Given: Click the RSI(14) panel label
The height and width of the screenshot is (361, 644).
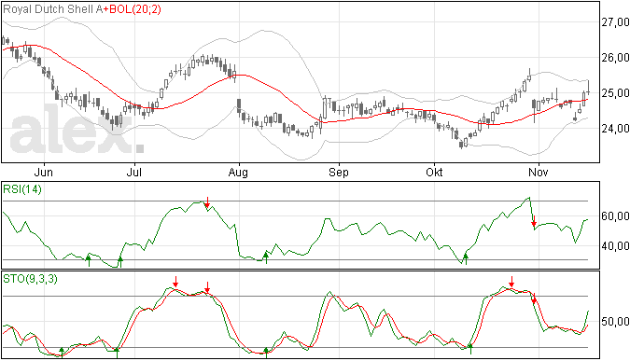Looking at the screenshot, I should click(x=22, y=189).
